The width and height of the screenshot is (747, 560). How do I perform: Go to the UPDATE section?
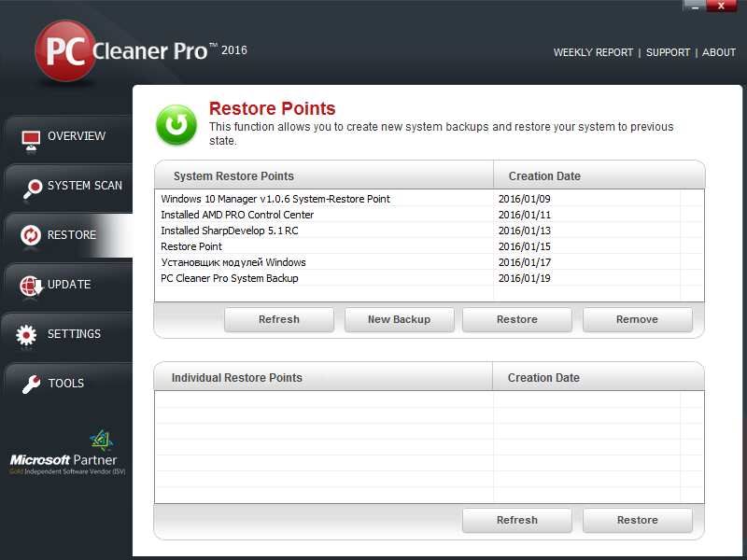[68, 286]
